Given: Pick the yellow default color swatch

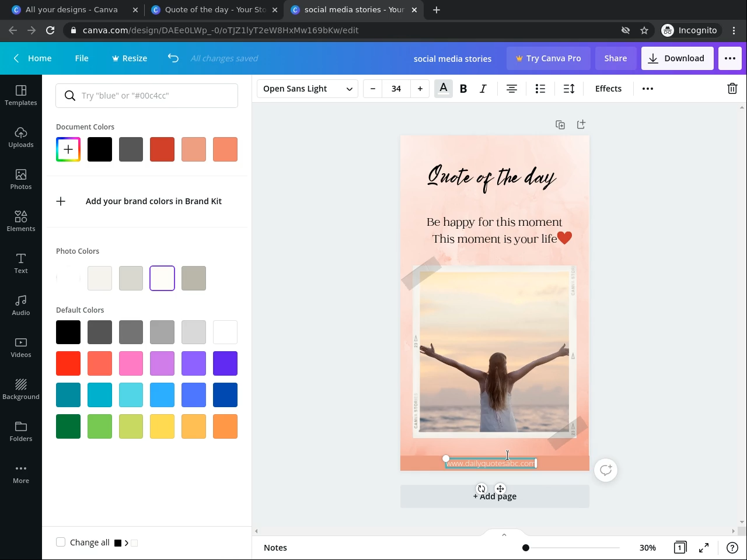Looking at the screenshot, I should (162, 426).
